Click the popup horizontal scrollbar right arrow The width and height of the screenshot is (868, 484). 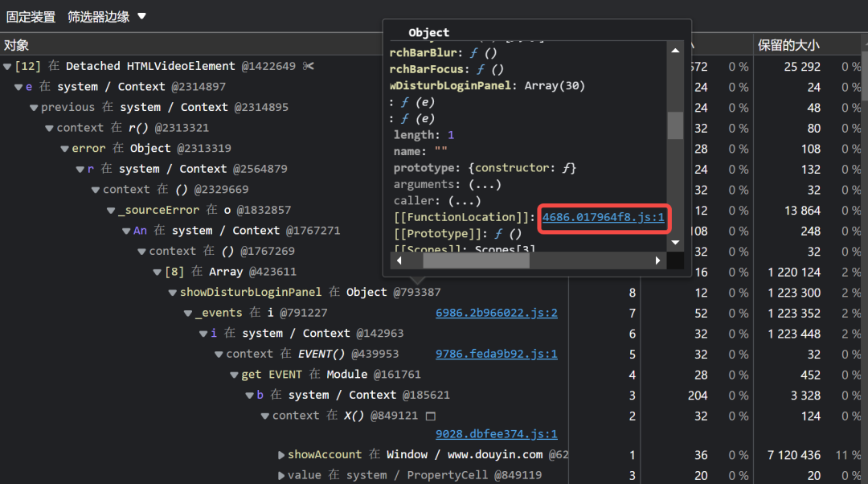coord(657,260)
